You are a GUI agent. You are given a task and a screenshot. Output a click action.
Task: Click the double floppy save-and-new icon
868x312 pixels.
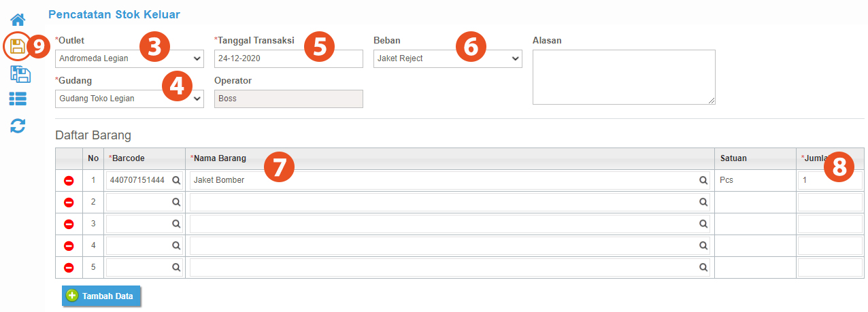click(x=20, y=73)
